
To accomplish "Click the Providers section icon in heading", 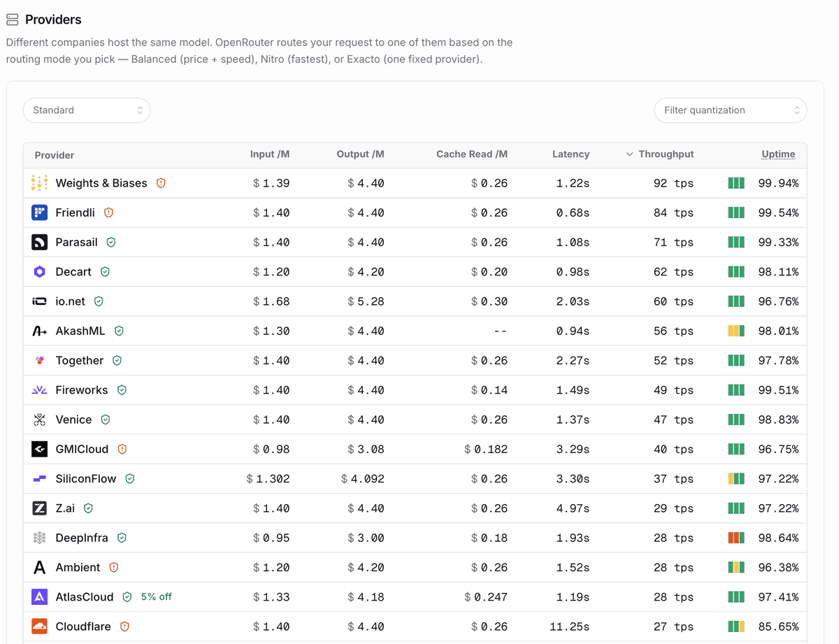I will coord(13,20).
